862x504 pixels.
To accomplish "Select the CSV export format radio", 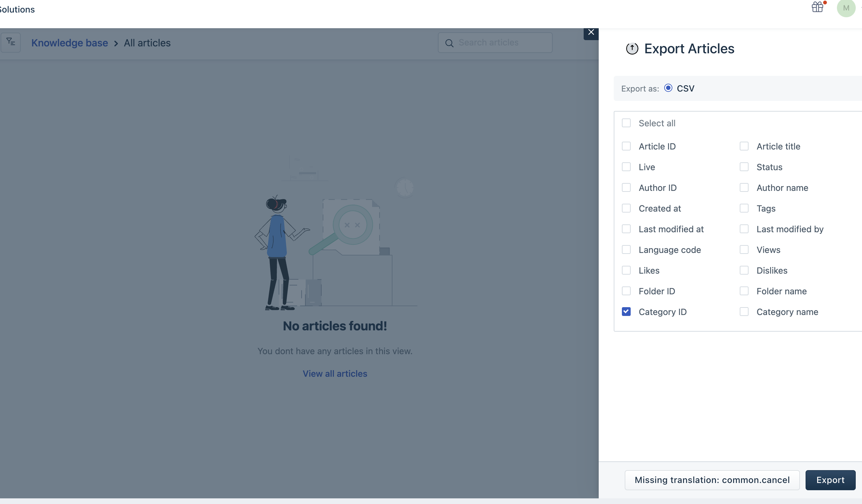I will point(668,88).
